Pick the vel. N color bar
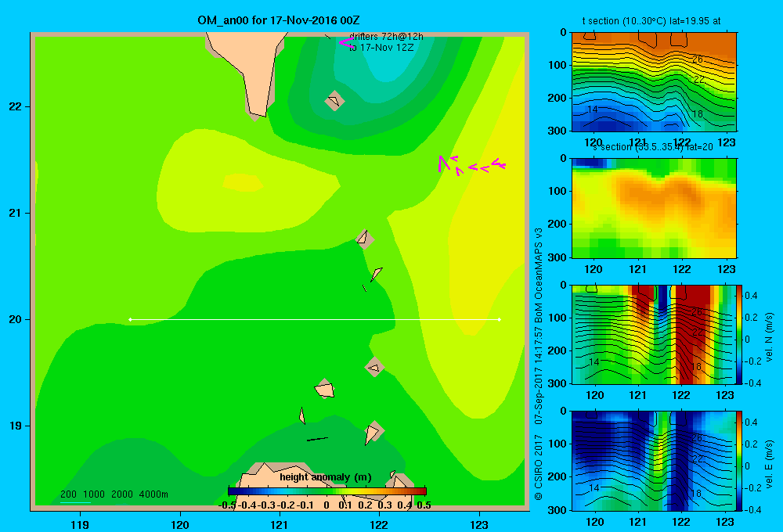This screenshot has width=783, height=532. point(739,334)
